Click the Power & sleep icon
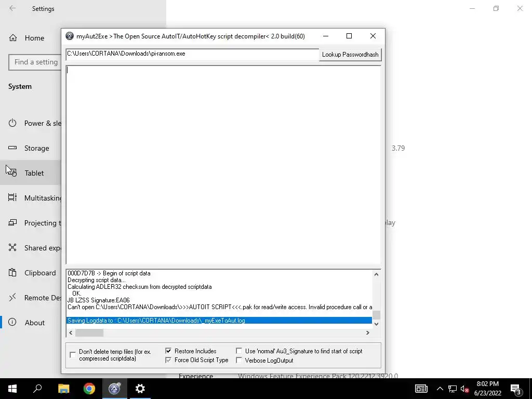 coord(12,123)
